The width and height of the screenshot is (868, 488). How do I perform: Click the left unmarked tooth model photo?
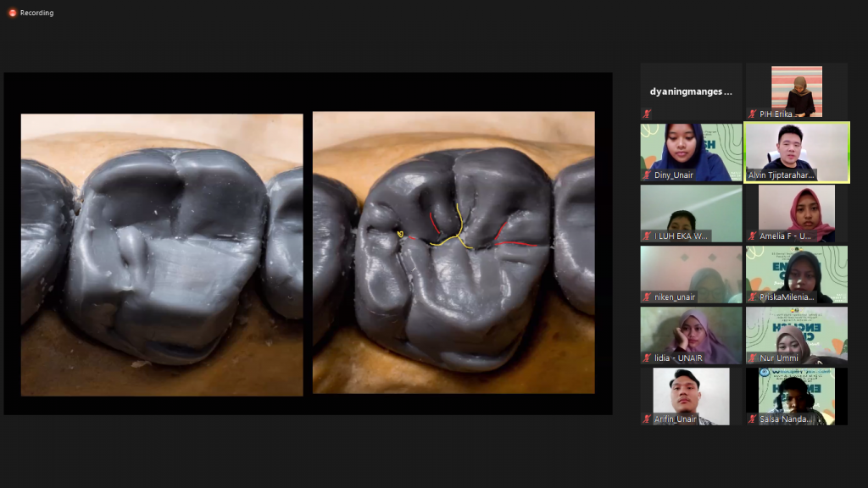click(161, 254)
